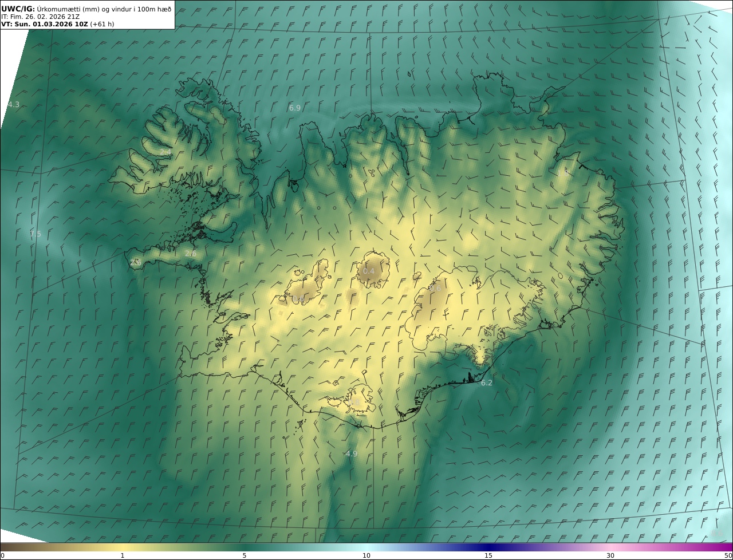Viewport: 733px width, 560px height.
Task: Click the 'IT: Fim. 26. 02. 2026 21Z' line
Action: pyautogui.click(x=40, y=17)
